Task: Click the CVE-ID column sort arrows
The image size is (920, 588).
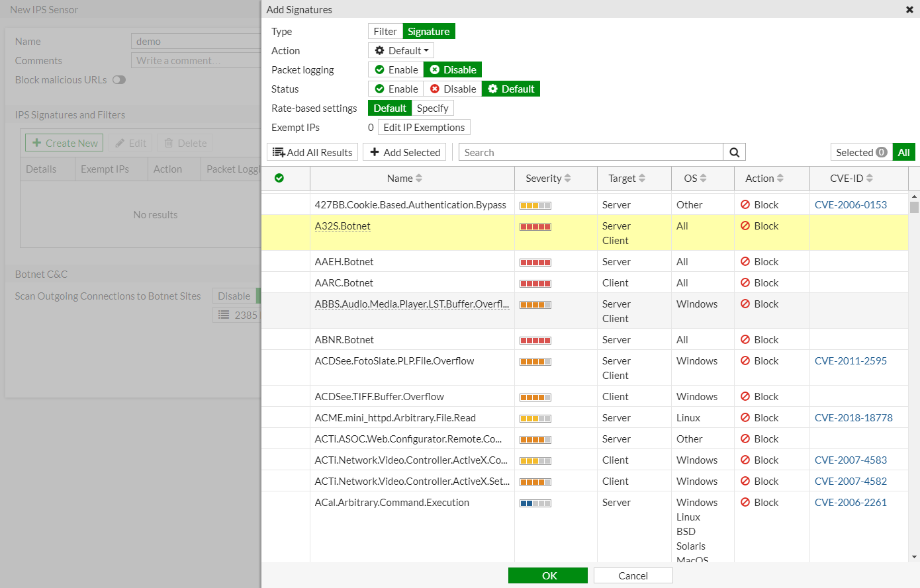Action: [x=870, y=179]
